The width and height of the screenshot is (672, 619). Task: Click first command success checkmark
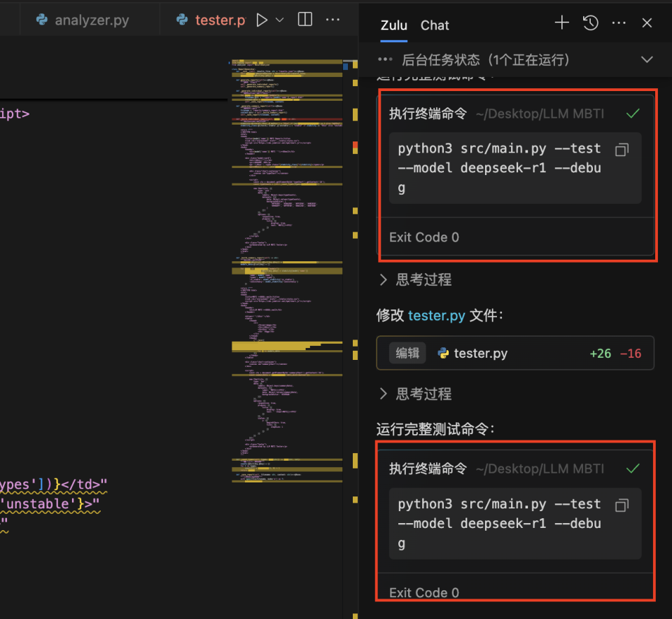coord(633,113)
